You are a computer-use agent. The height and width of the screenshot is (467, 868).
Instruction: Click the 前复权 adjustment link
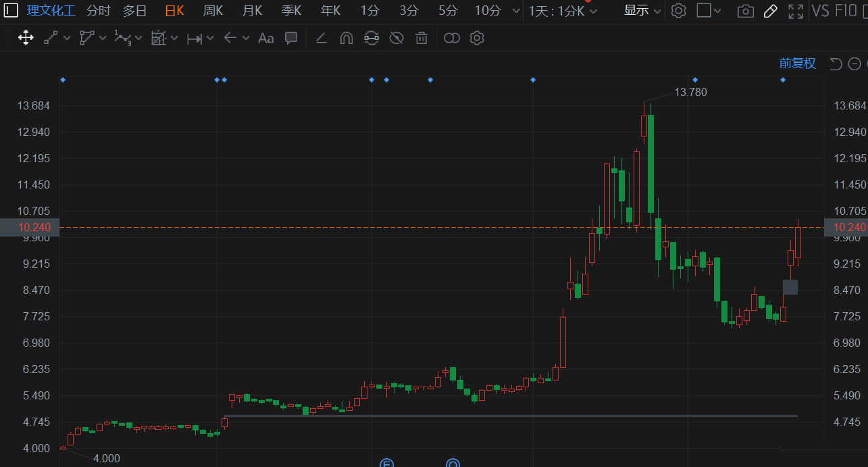click(797, 64)
